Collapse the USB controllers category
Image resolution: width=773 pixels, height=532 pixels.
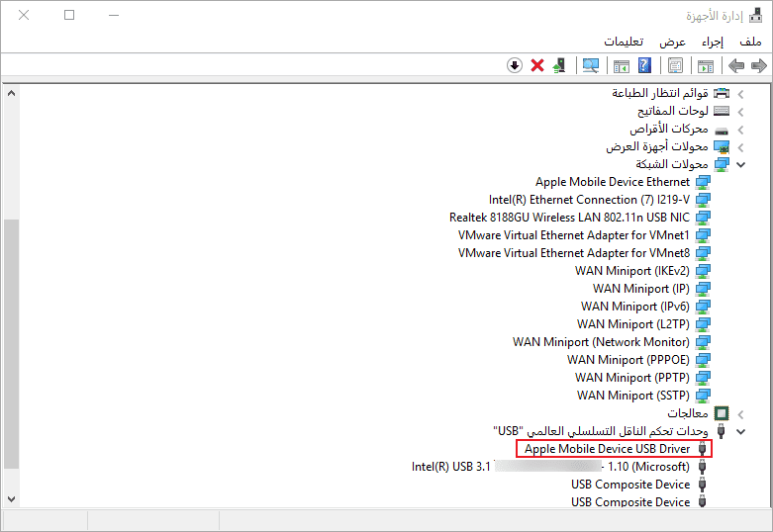pos(740,431)
